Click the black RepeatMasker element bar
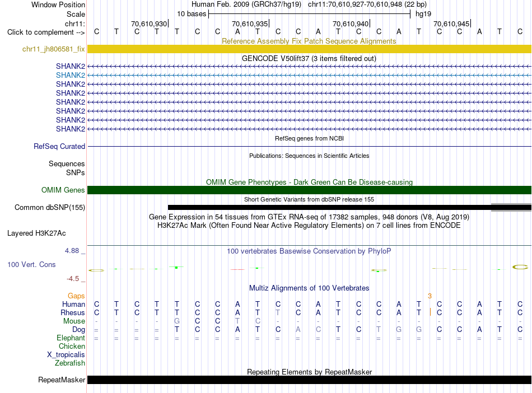The image size is (532, 393). pyautogui.click(x=309, y=380)
